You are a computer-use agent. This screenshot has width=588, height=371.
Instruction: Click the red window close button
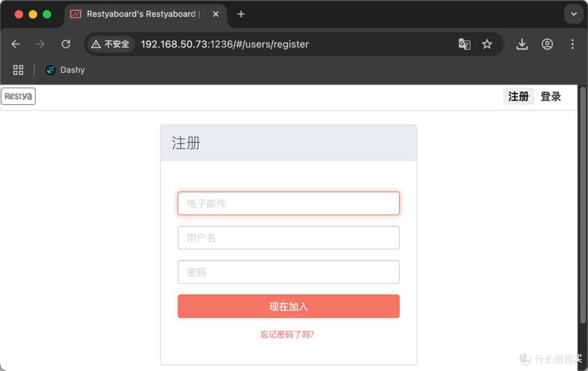19,14
